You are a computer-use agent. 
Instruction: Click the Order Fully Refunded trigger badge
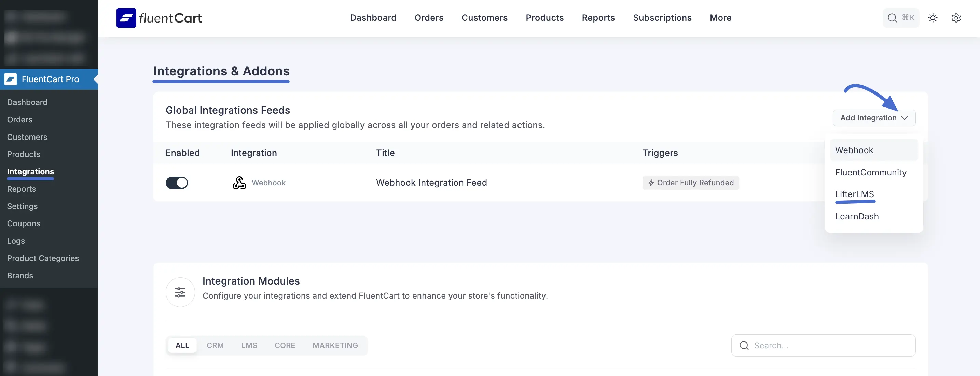[x=690, y=183]
